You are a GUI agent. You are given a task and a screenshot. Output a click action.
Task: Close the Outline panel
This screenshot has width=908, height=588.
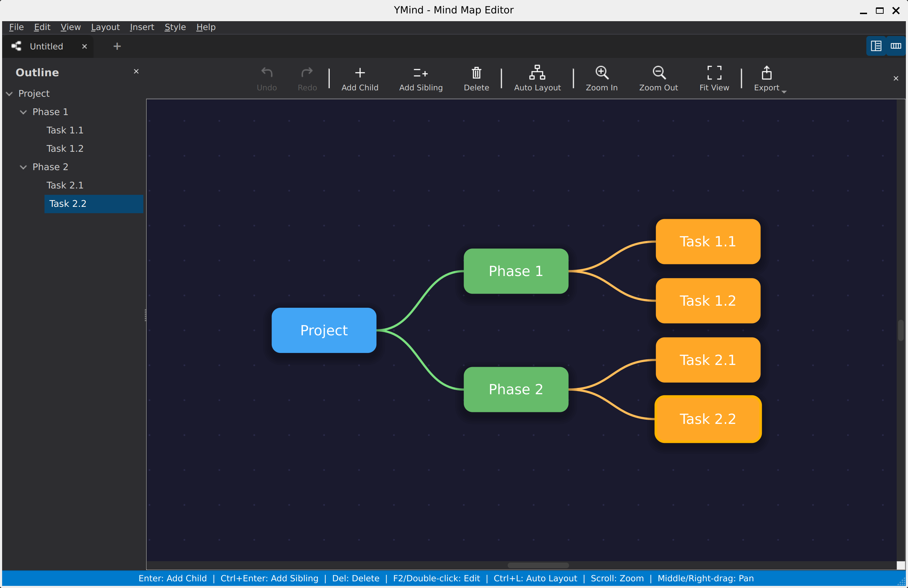pyautogui.click(x=136, y=71)
